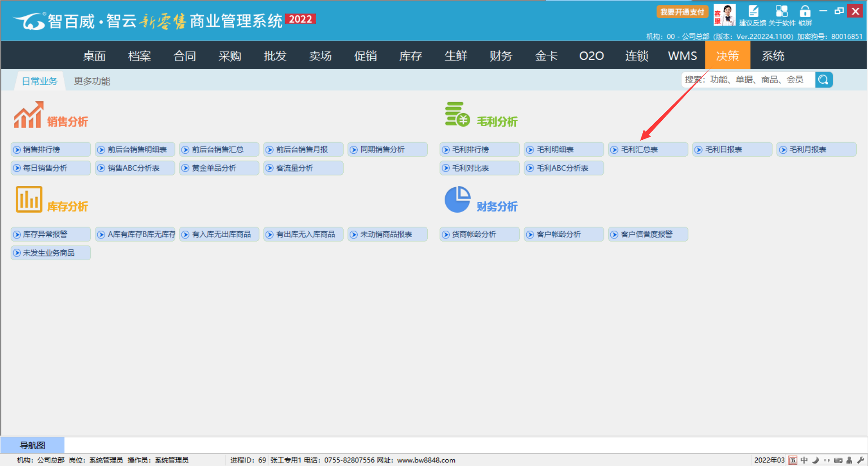Click the 我要开通支付 button
The height and width of the screenshot is (466, 868).
682,12
